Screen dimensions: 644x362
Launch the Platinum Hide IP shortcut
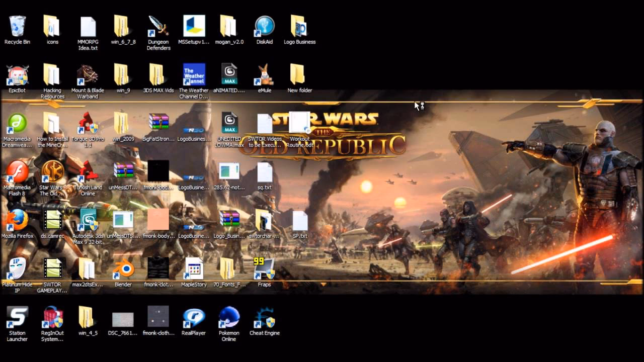(17, 268)
